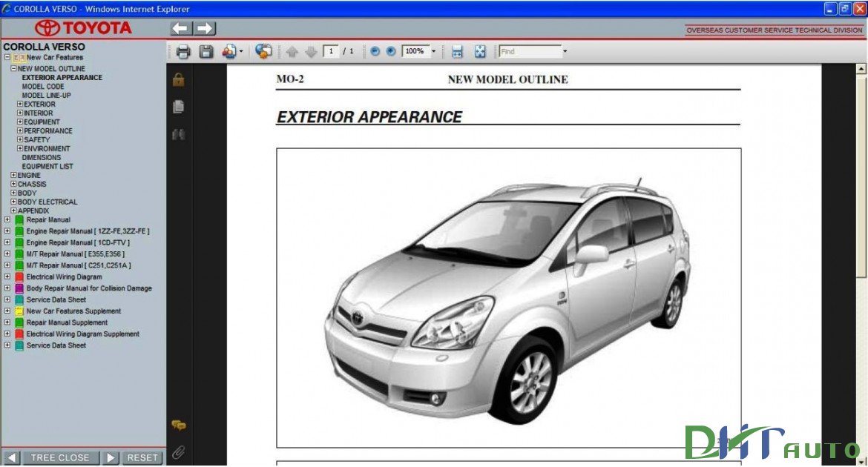Open M/T Repair Manual [E355,E356]

76,254
